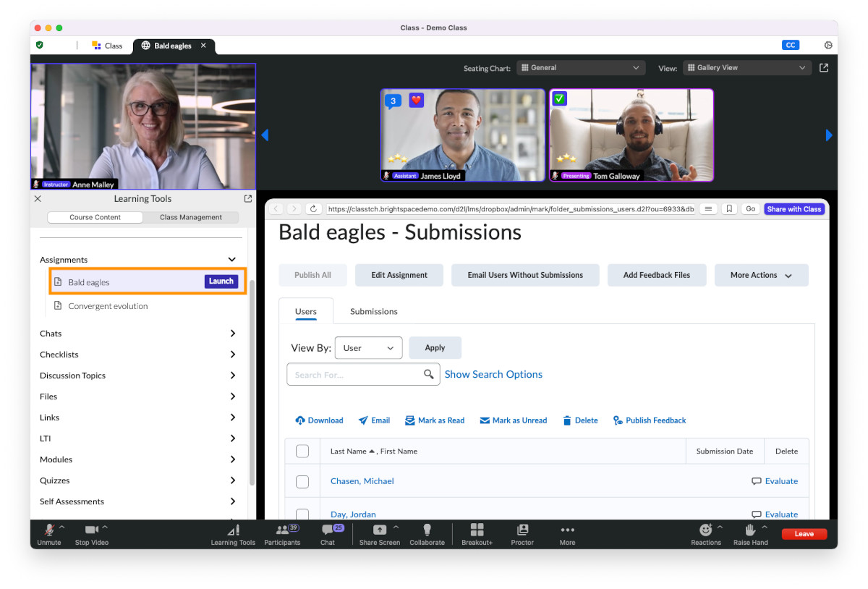Open the Collaborate lightbulb tool
This screenshot has height=589, width=868.
coord(427,530)
